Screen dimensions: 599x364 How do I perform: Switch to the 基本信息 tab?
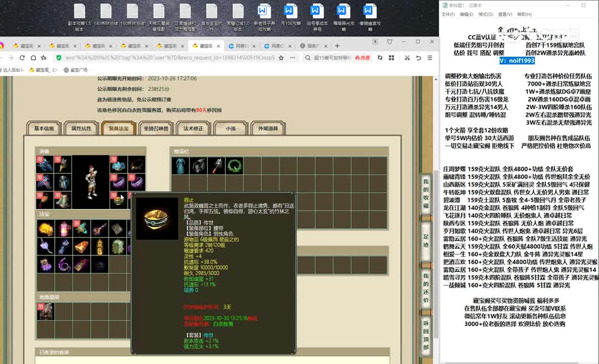[44, 128]
